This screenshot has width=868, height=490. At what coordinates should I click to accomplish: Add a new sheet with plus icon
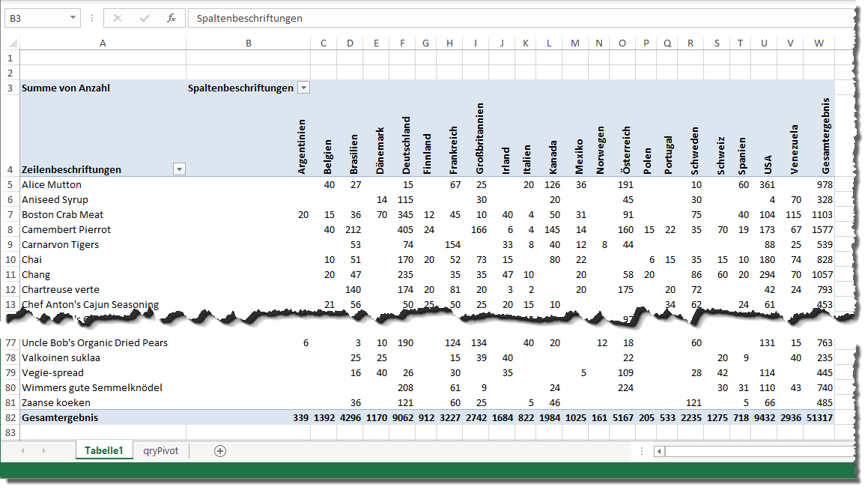click(x=219, y=451)
